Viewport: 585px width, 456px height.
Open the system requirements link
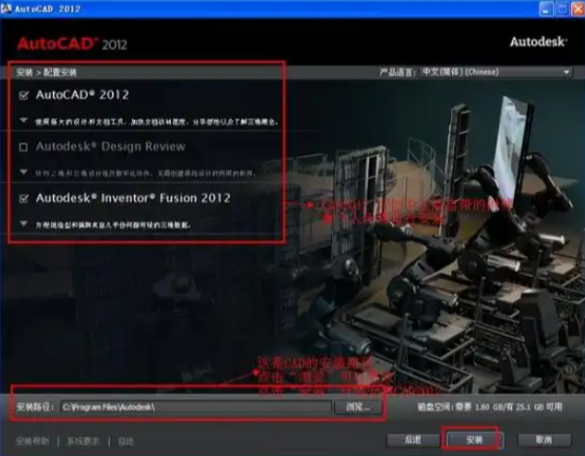coord(83,441)
